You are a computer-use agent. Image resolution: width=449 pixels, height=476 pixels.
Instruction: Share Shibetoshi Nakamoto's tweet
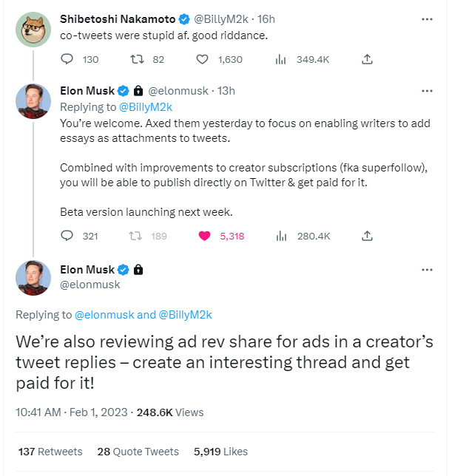click(367, 59)
